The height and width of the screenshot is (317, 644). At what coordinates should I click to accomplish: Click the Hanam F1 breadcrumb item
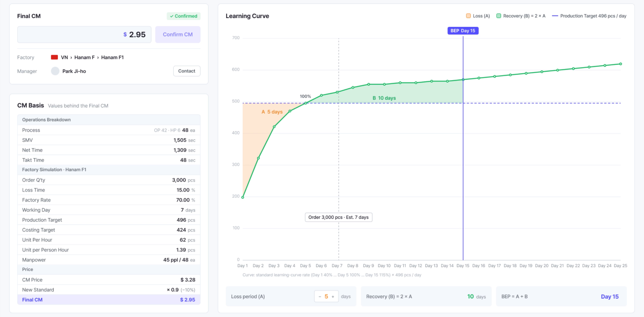click(x=112, y=57)
